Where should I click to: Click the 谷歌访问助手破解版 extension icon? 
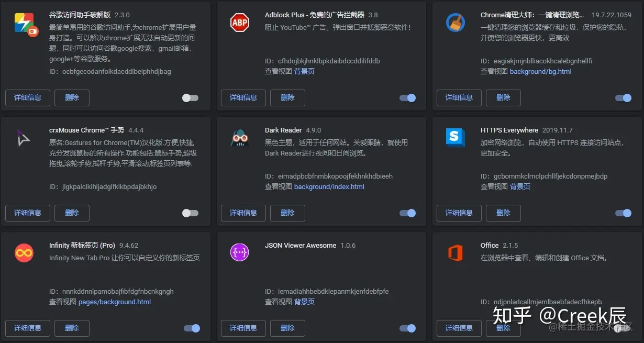point(26,24)
